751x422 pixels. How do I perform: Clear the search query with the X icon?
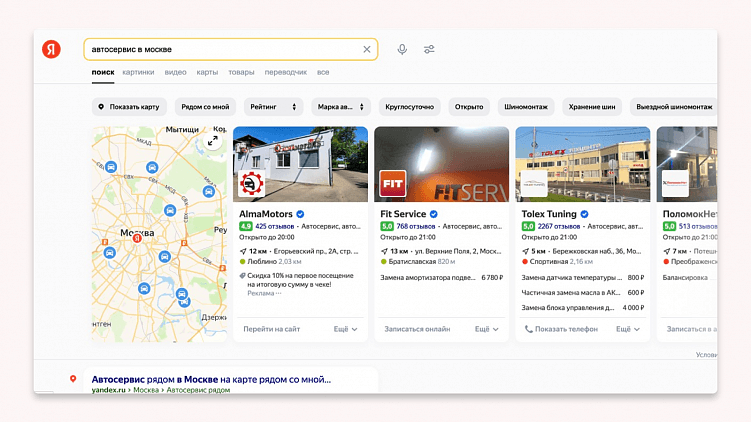367,49
